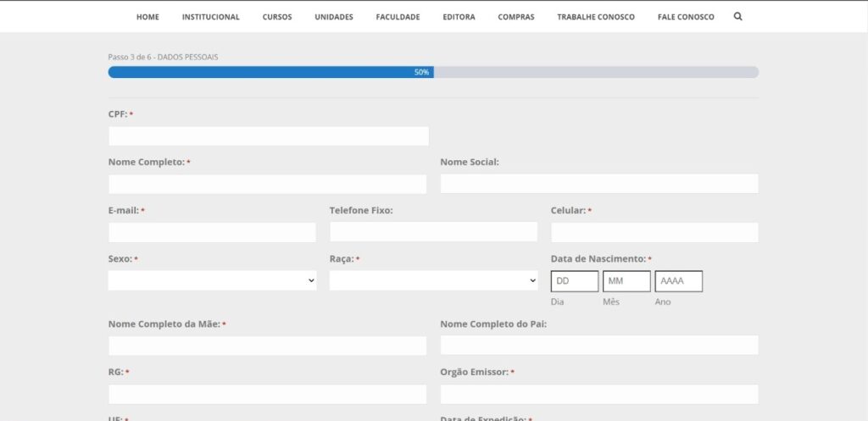The image size is (868, 421).
Task: Go to the INSTITUCIONAL menu
Action: coord(210,17)
